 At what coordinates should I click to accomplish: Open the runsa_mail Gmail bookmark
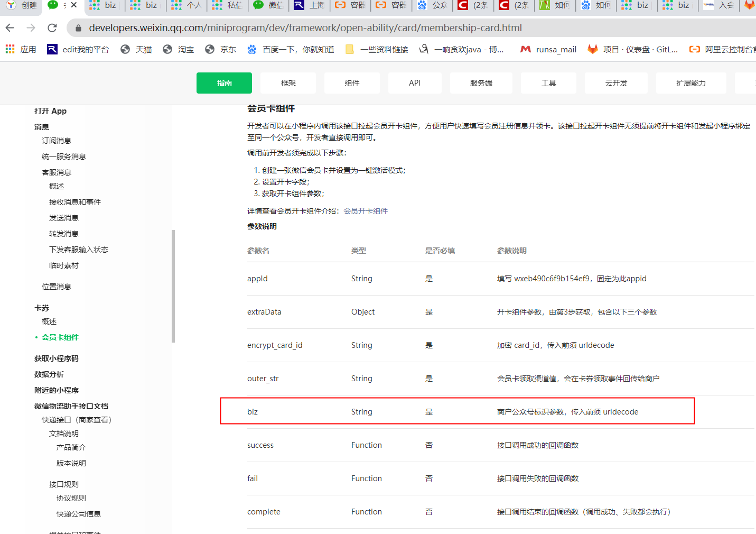point(548,49)
